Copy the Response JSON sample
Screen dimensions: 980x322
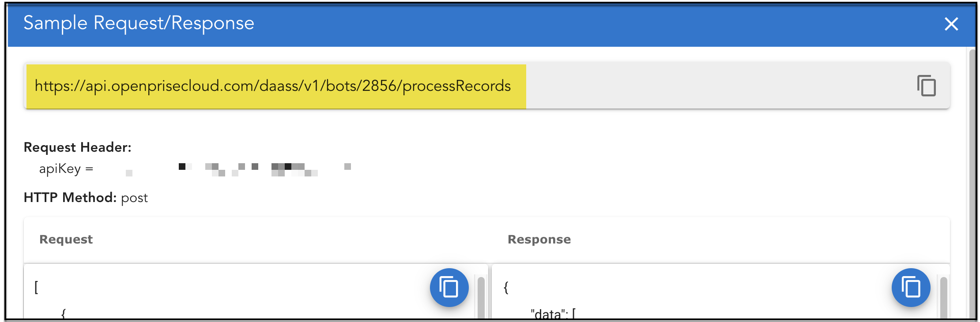[911, 288]
